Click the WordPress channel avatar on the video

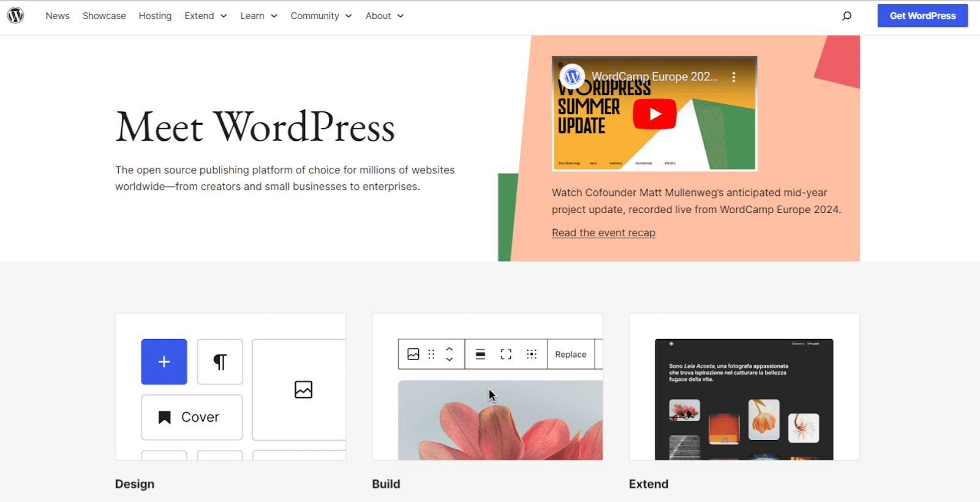(572, 77)
